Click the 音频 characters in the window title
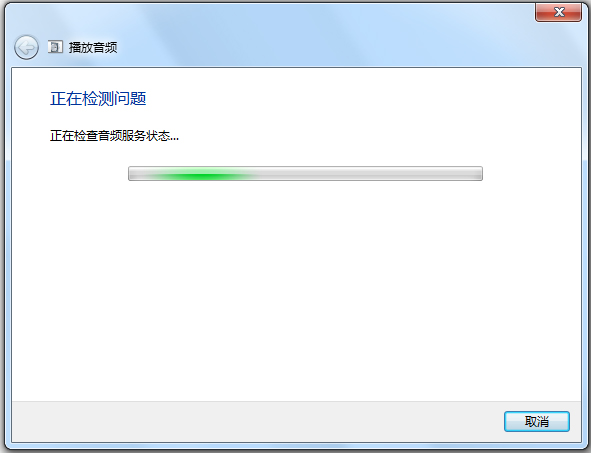This screenshot has width=591, height=453. coord(105,47)
